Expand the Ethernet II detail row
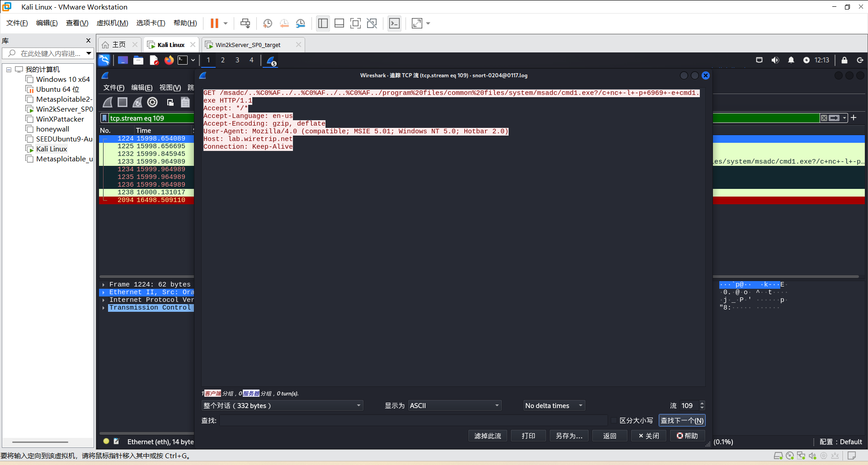The image size is (868, 465). coord(104,292)
